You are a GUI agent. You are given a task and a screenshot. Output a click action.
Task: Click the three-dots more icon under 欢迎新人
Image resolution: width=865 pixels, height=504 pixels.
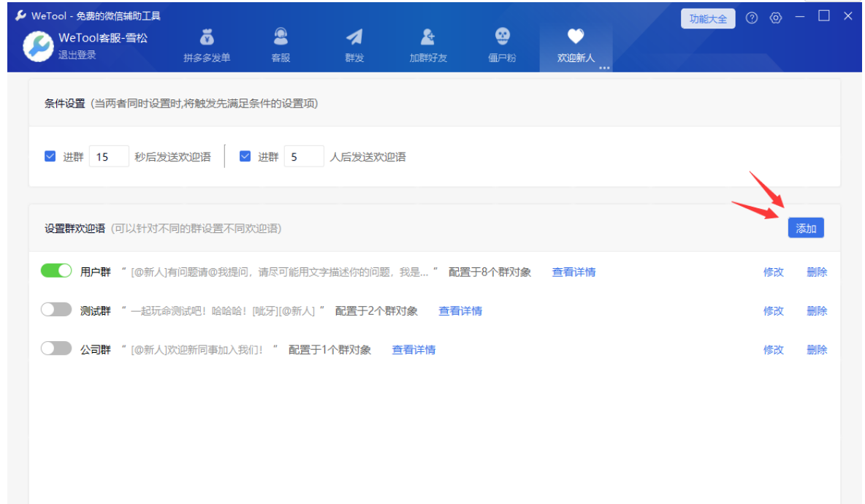(605, 69)
